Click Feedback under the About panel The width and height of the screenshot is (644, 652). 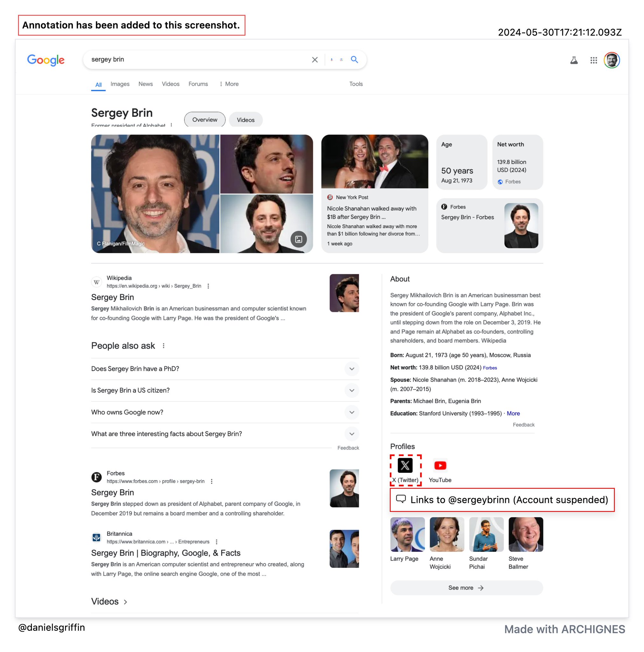(x=523, y=425)
